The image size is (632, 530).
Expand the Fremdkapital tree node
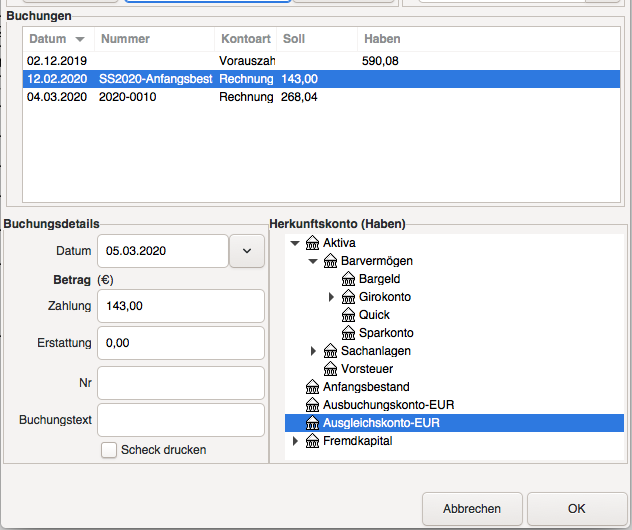(x=295, y=441)
